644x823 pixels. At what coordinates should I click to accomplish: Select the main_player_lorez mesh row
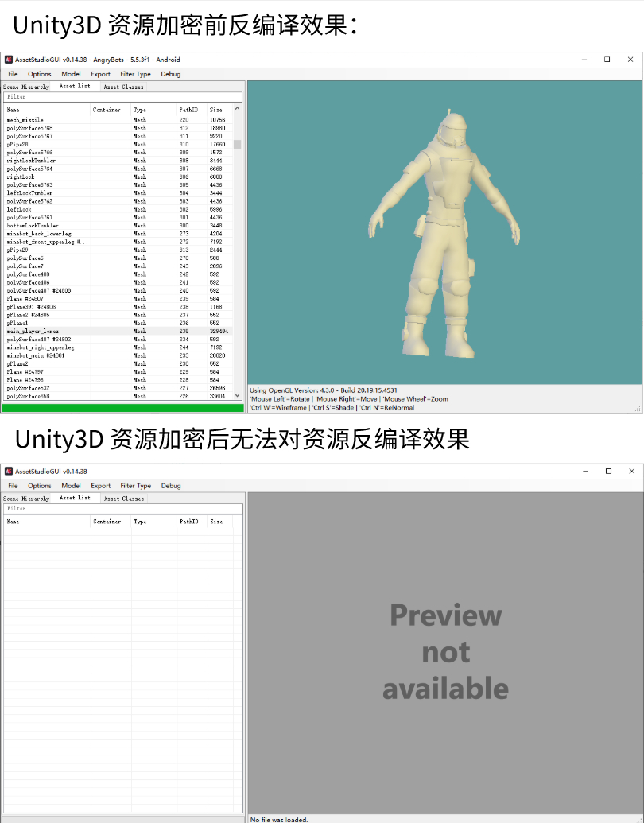[x=33, y=331]
